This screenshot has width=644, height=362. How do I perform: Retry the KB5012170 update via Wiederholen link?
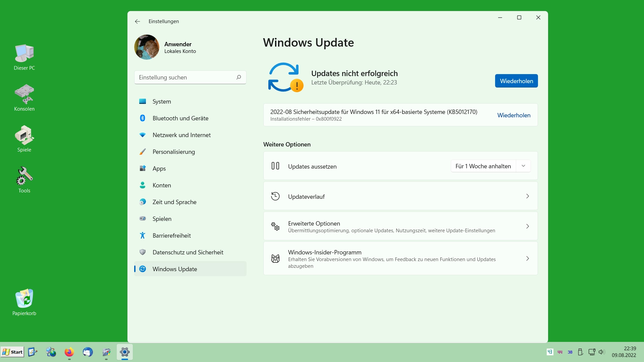[x=514, y=115]
